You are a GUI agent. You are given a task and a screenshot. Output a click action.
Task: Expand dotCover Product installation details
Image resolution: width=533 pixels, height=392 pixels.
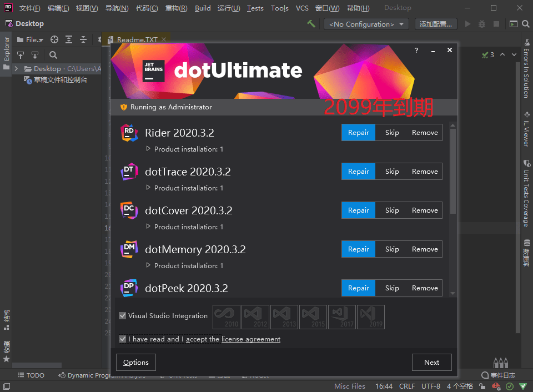pyautogui.click(x=148, y=226)
